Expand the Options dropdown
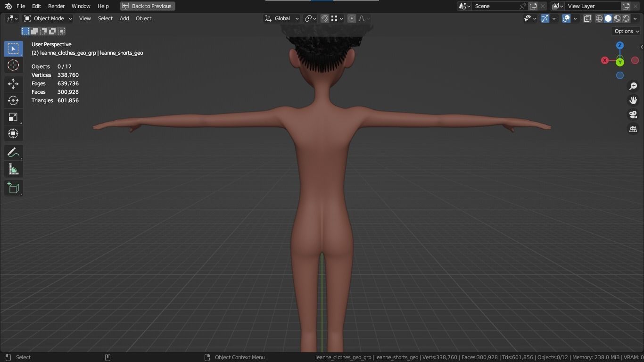 coord(626,31)
